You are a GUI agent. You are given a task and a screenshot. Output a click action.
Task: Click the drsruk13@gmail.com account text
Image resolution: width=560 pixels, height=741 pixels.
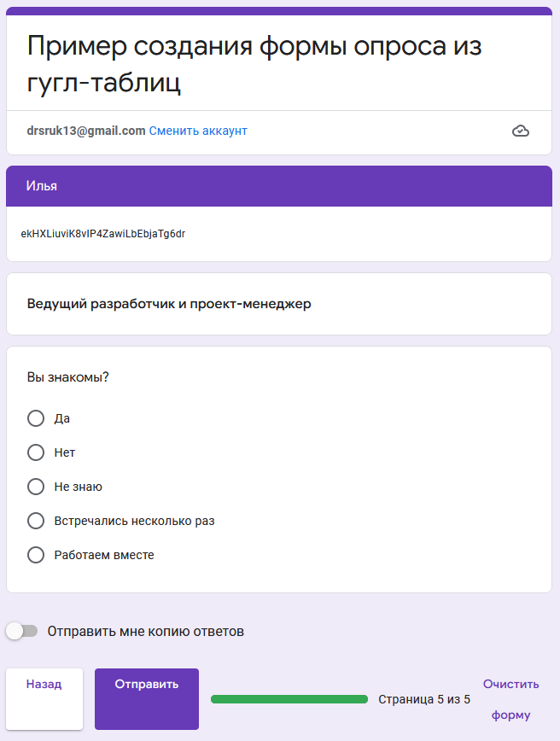(x=86, y=131)
